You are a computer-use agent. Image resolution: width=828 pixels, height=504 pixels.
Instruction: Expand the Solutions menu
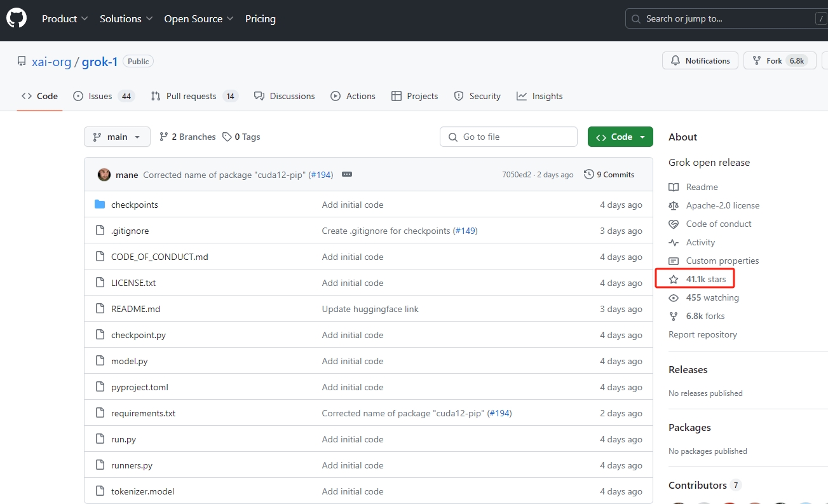(126, 19)
